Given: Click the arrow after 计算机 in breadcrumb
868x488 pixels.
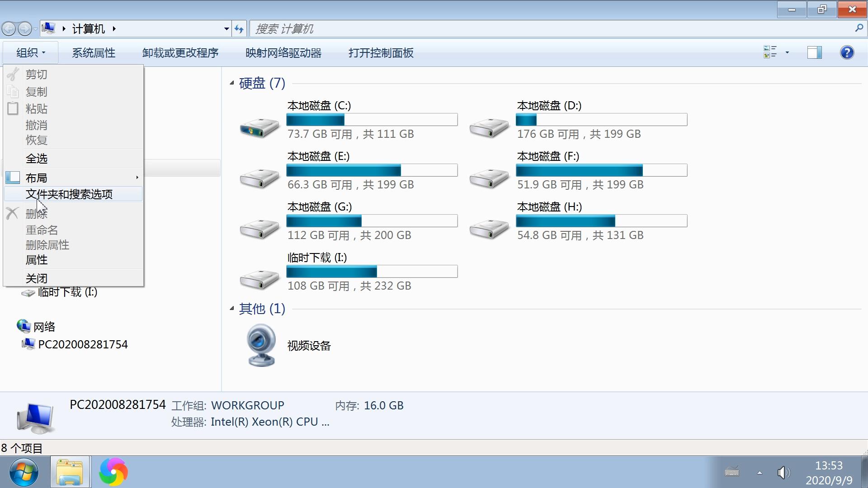Looking at the screenshot, I should 114,29.
